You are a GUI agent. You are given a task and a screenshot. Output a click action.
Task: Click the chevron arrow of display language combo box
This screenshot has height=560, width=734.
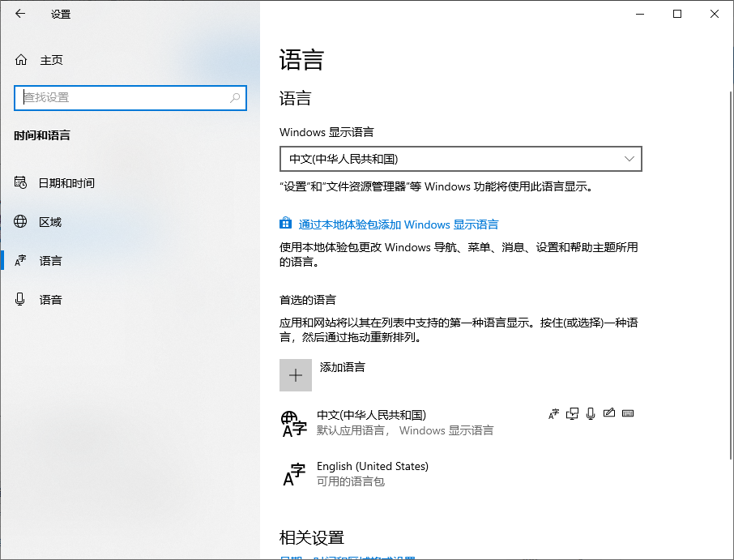629,159
